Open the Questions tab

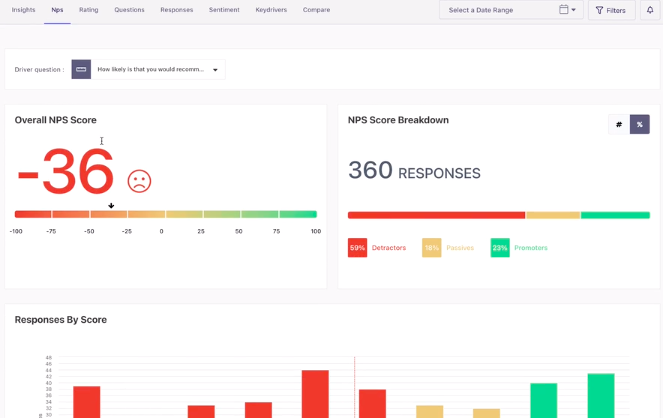coord(129,10)
